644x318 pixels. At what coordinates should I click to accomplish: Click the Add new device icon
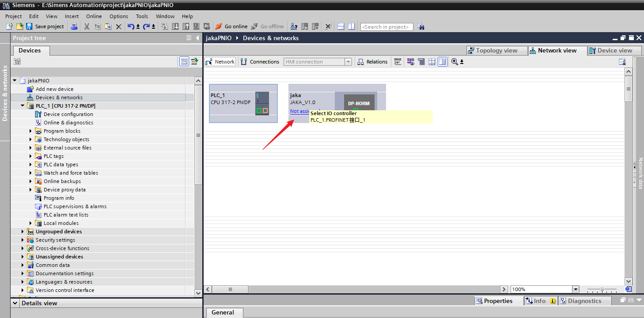point(30,89)
